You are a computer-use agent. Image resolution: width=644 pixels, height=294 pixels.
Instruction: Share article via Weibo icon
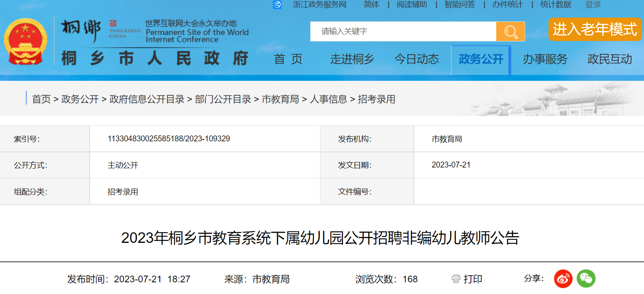pyautogui.click(x=563, y=279)
